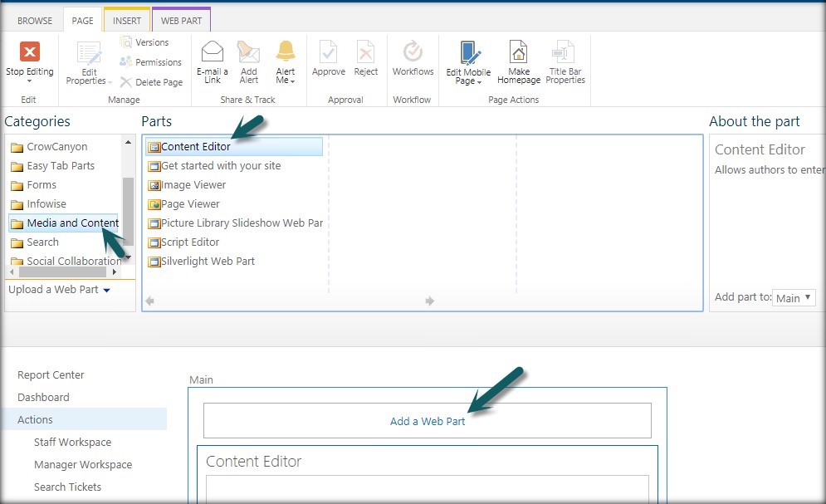Open Dashboard navigation link
The width and height of the screenshot is (826, 504).
click(x=43, y=397)
